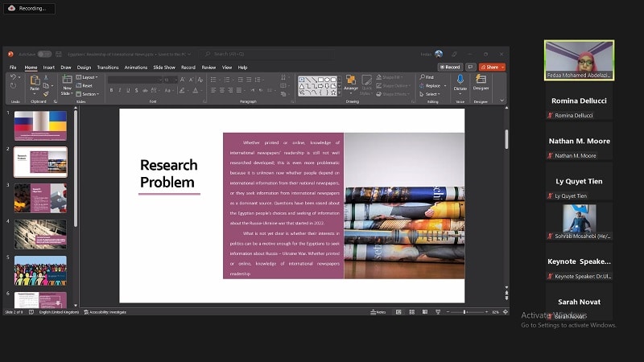Select the third slide thumbnail
The width and height of the screenshot is (644, 362).
[x=40, y=198]
